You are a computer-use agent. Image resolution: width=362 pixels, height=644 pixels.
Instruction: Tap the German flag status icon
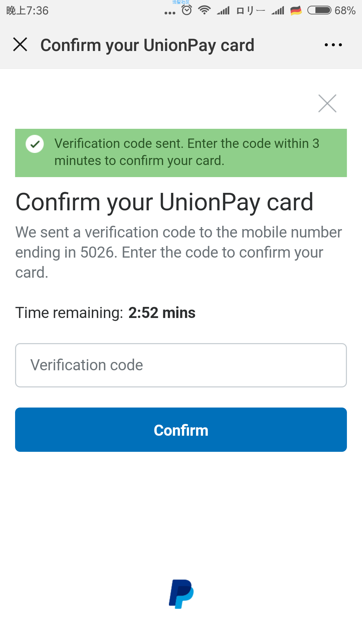[x=296, y=11]
